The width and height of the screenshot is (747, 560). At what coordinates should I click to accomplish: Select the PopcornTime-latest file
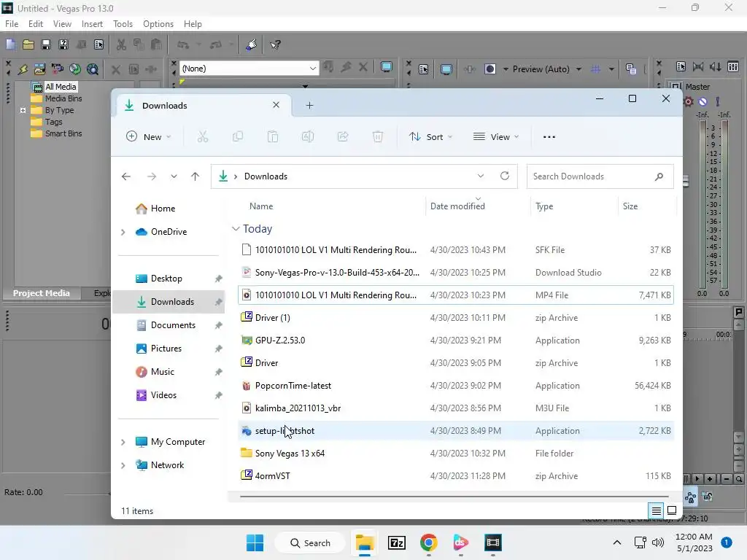point(455,386)
